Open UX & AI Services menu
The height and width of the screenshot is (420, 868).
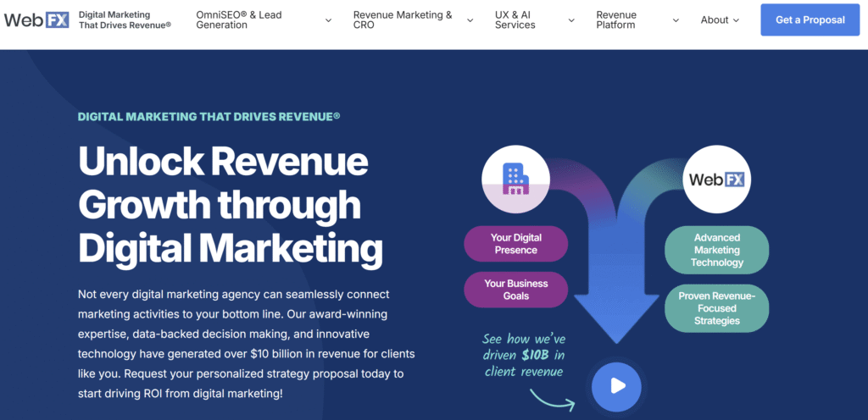coord(515,19)
